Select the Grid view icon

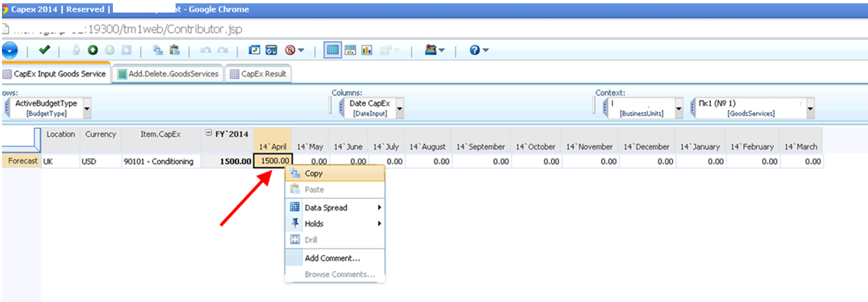[x=333, y=50]
